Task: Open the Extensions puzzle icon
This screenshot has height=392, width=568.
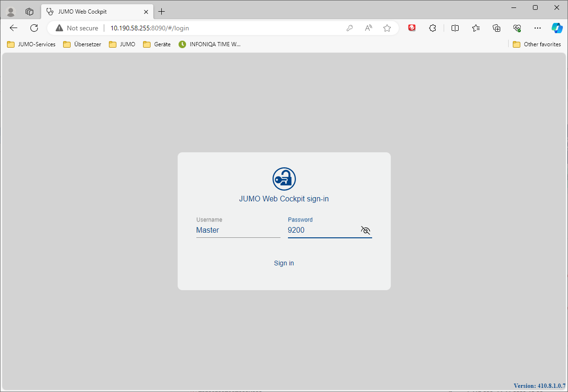Action: click(x=432, y=28)
